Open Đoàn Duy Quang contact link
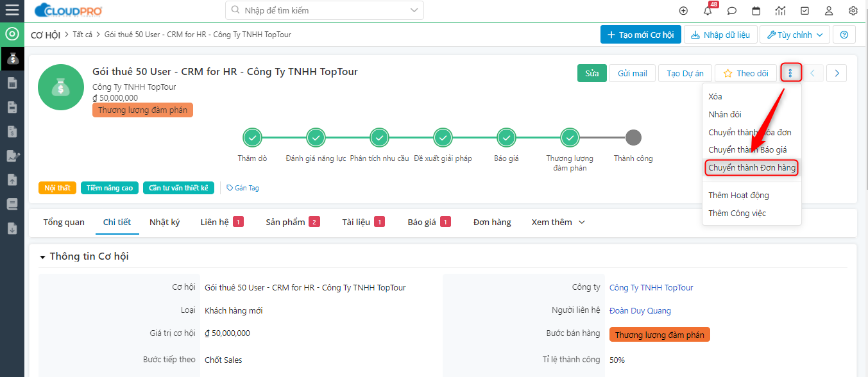 click(x=640, y=310)
